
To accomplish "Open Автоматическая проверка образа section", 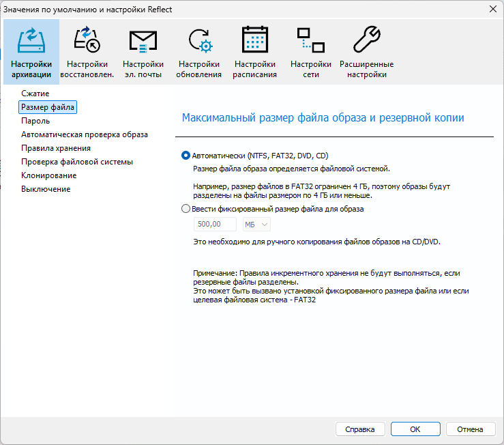I will (85, 134).
